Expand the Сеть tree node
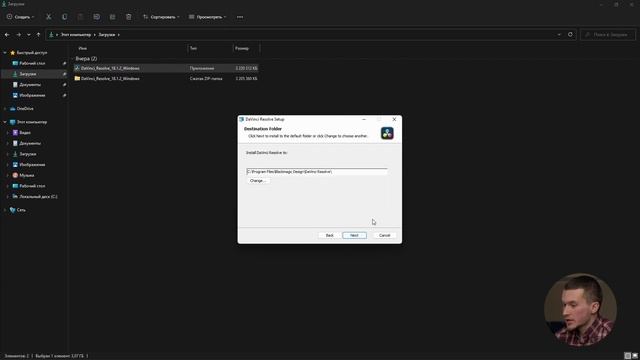Screen dimensions: 640x360 coord(5,210)
